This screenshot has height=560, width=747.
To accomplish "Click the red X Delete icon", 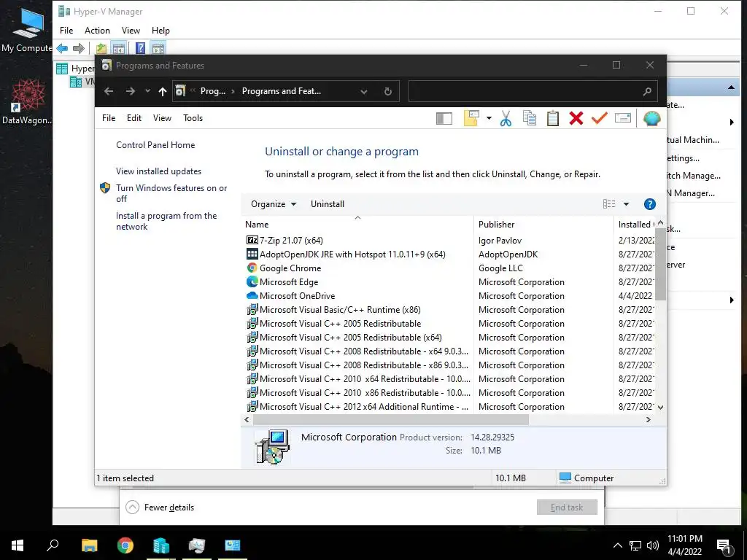I will click(x=576, y=118).
